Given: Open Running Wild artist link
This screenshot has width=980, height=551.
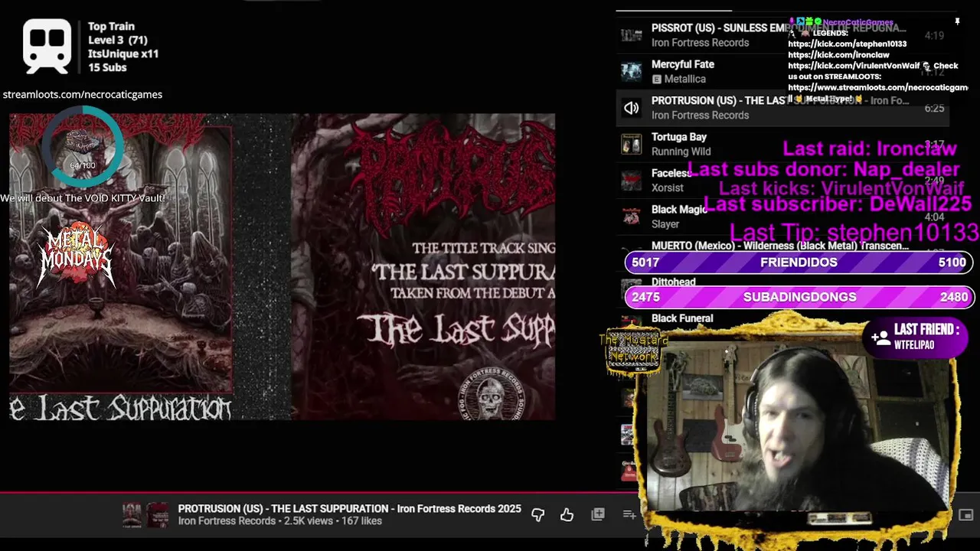Looking at the screenshot, I should coord(681,152).
